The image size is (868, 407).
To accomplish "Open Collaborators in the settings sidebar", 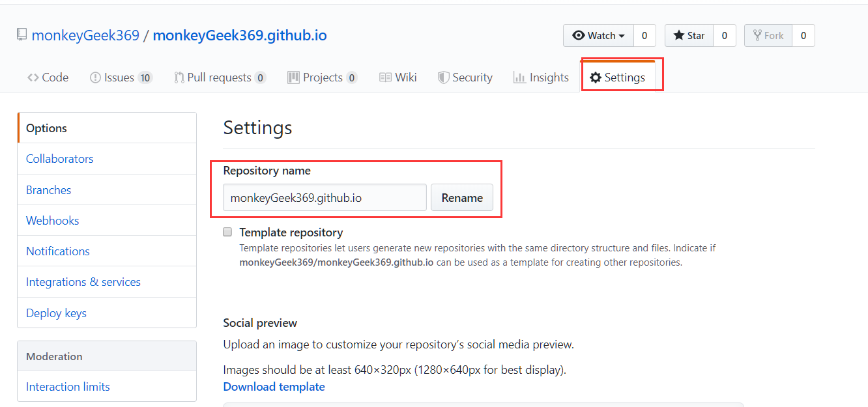I will pos(107,159).
